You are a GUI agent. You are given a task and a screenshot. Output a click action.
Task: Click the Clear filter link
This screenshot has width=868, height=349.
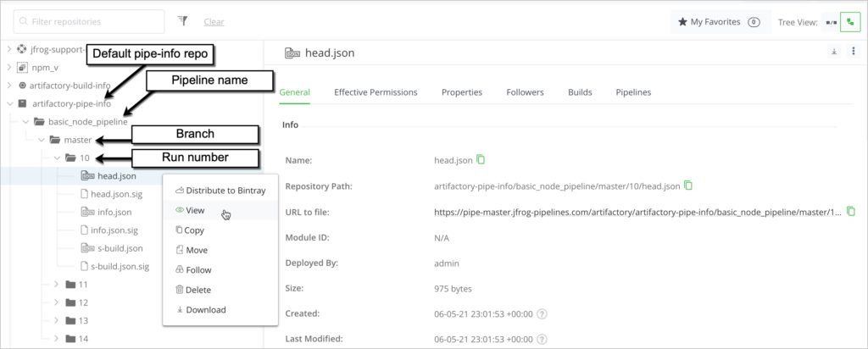214,22
